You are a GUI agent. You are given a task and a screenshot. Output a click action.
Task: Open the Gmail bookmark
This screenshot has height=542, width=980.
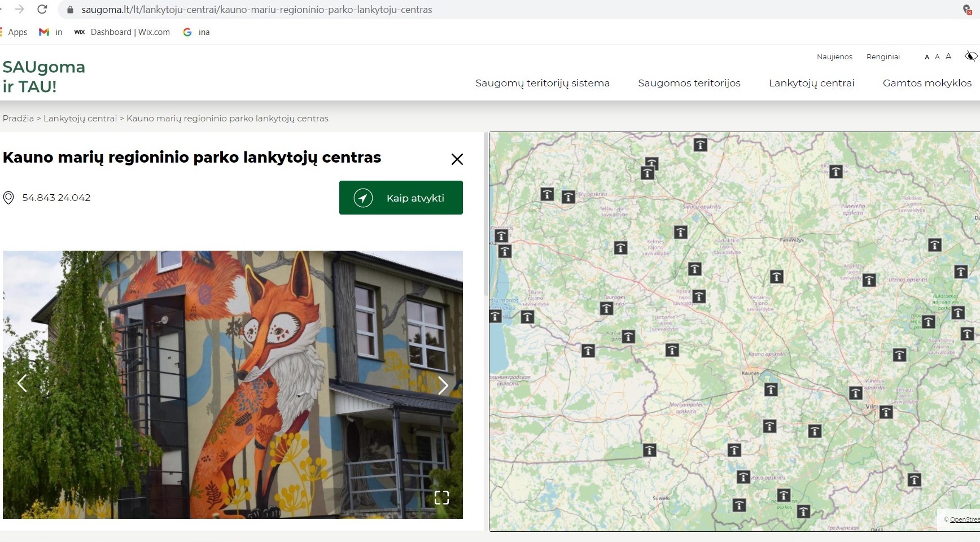coord(50,32)
